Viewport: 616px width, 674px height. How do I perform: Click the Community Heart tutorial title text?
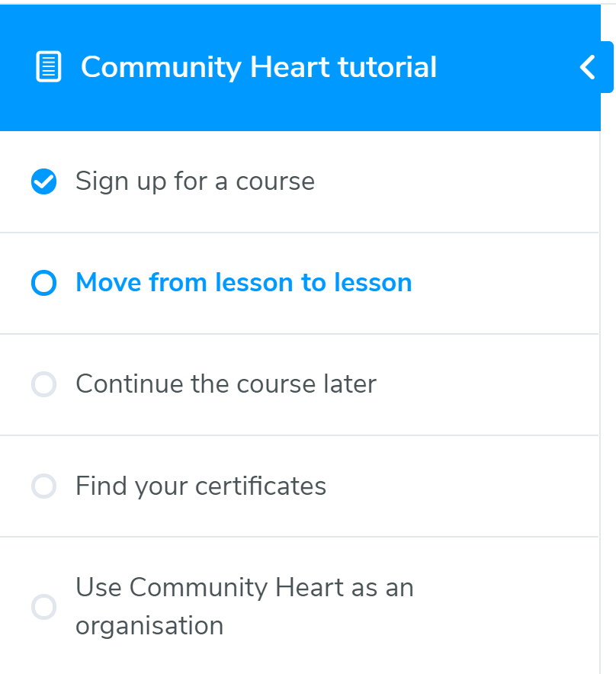258,67
